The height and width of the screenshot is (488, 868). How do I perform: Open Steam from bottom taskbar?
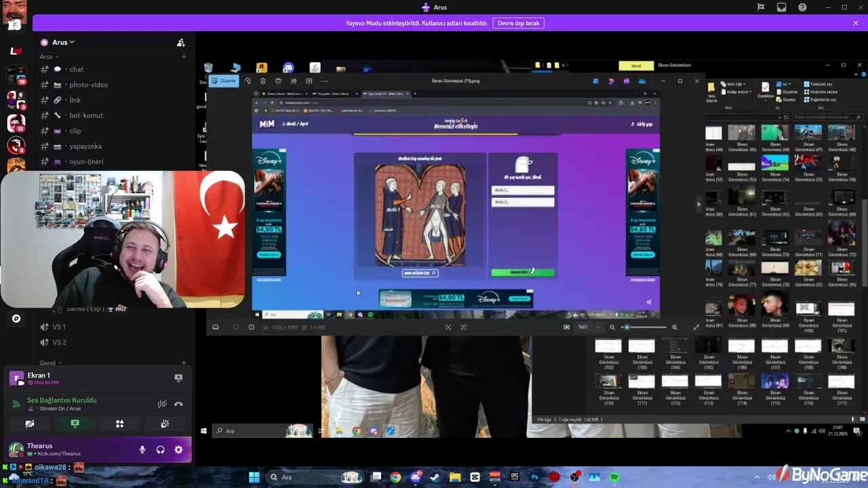(435, 477)
